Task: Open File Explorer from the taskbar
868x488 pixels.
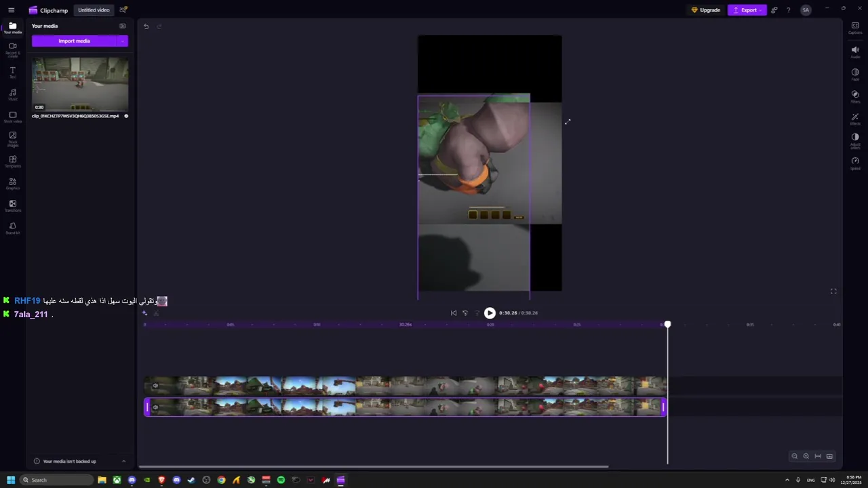Action: (x=102, y=480)
